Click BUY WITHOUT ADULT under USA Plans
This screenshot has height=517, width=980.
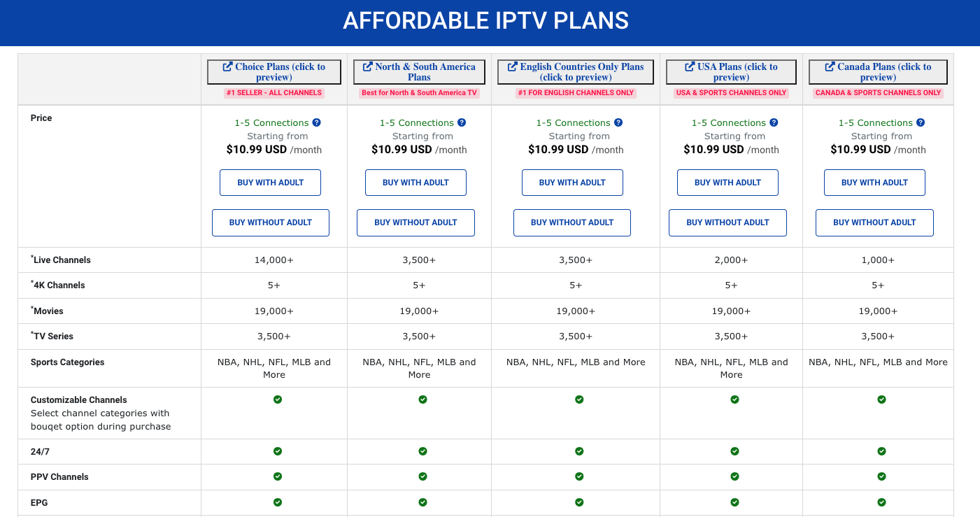click(x=727, y=222)
